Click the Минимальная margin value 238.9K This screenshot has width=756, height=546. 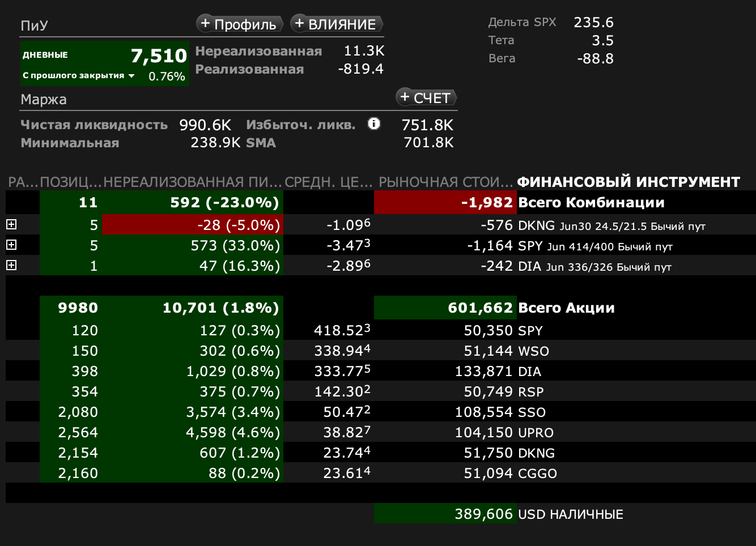[215, 142]
